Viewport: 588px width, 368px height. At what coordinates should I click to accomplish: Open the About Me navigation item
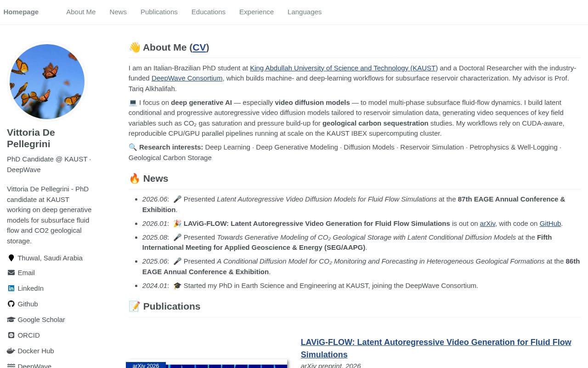pyautogui.click(x=81, y=12)
